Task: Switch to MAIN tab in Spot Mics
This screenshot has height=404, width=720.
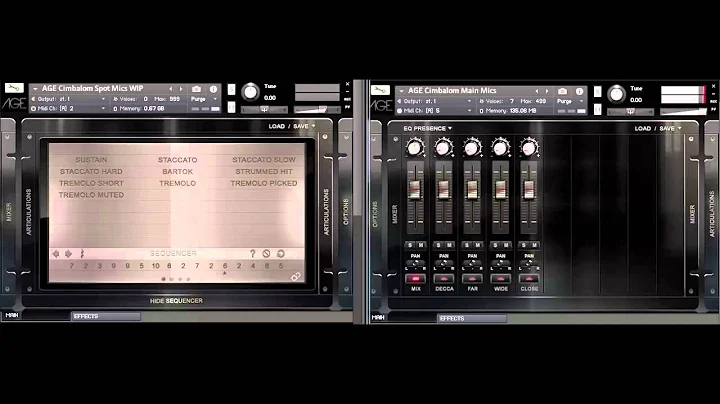Action: pos(12,315)
